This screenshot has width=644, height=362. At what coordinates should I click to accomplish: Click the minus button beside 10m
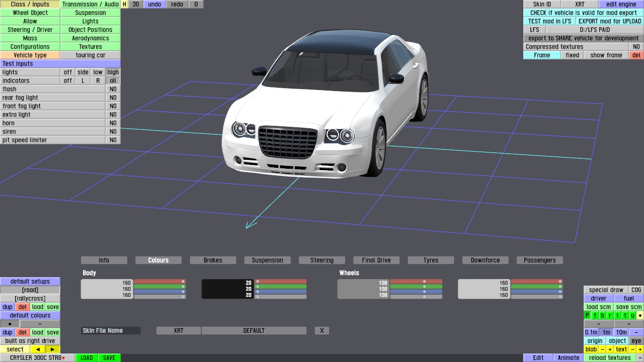pos(636,332)
